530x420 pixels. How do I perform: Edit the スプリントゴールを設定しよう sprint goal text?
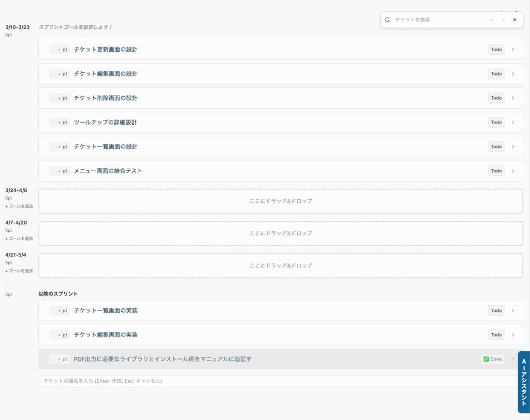coord(76,27)
